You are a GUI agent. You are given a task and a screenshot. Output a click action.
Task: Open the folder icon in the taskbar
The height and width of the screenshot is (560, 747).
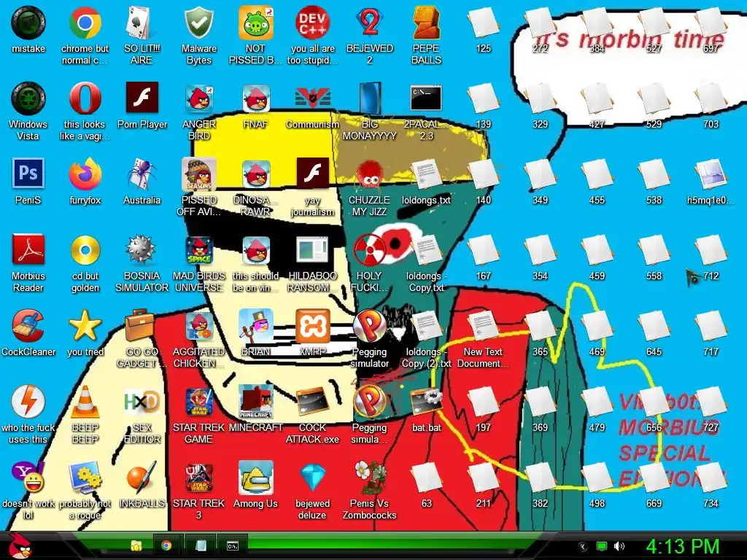point(136,545)
